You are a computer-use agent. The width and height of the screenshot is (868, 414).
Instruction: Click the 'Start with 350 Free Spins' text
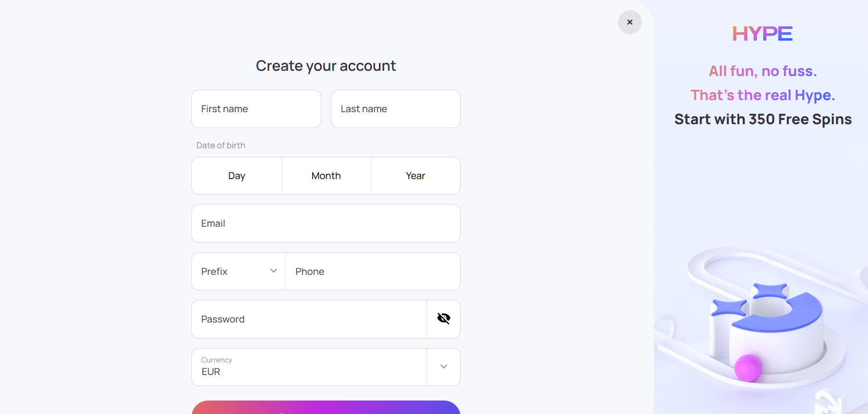pyautogui.click(x=763, y=119)
